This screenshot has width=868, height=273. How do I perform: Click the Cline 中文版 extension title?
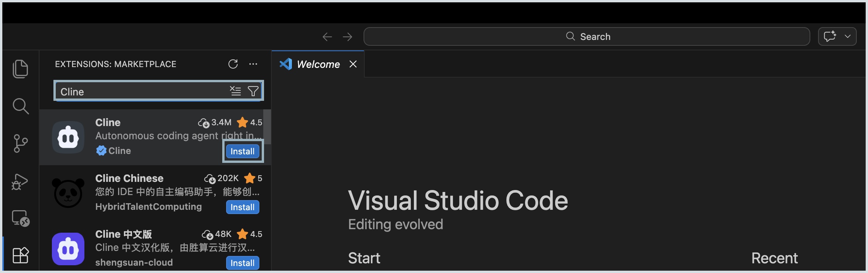(124, 234)
